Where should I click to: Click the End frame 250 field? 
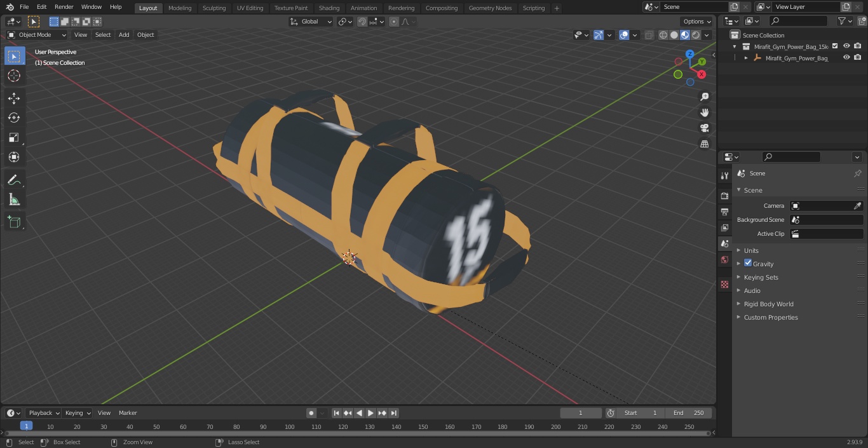coord(689,413)
